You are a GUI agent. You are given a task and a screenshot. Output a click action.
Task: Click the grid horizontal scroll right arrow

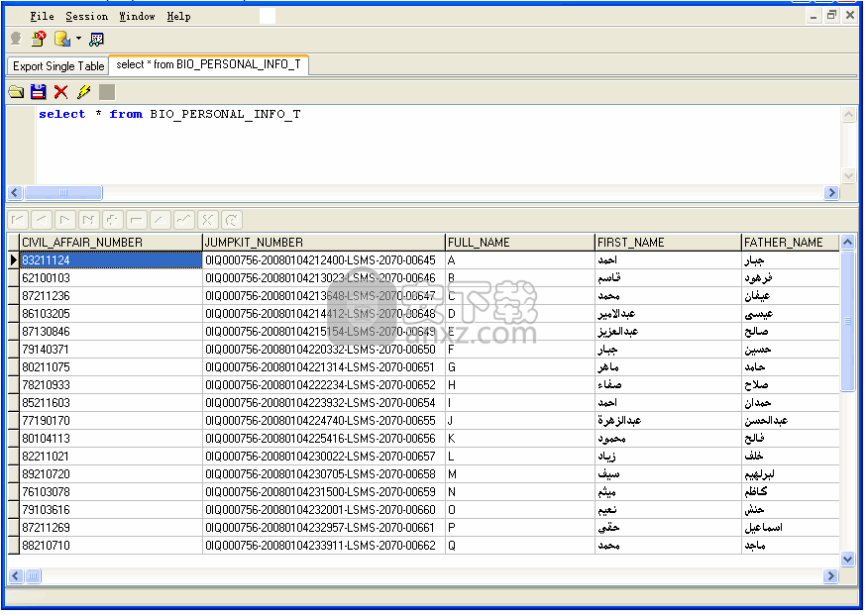(830, 576)
